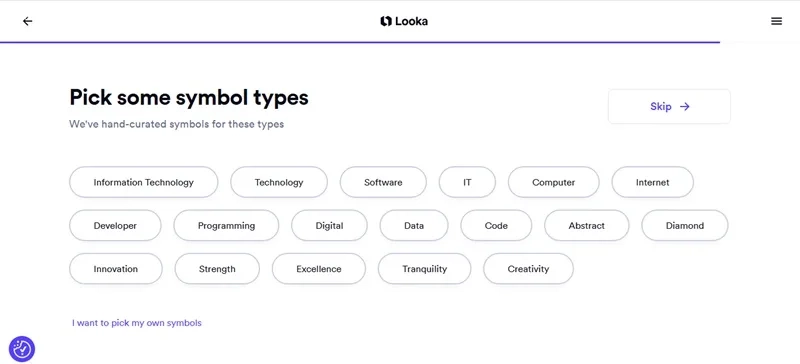
Task: Toggle the Creativity chip
Action: click(x=528, y=269)
